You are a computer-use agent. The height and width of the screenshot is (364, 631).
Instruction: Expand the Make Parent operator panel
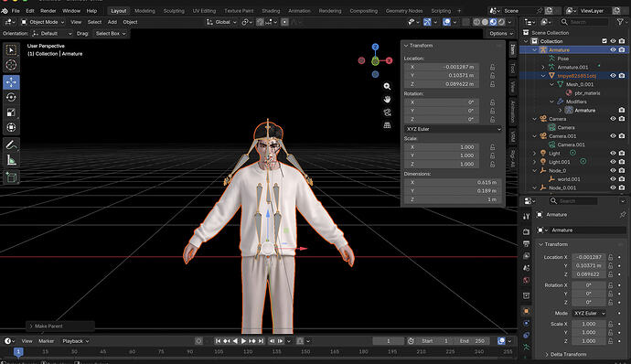(x=48, y=327)
